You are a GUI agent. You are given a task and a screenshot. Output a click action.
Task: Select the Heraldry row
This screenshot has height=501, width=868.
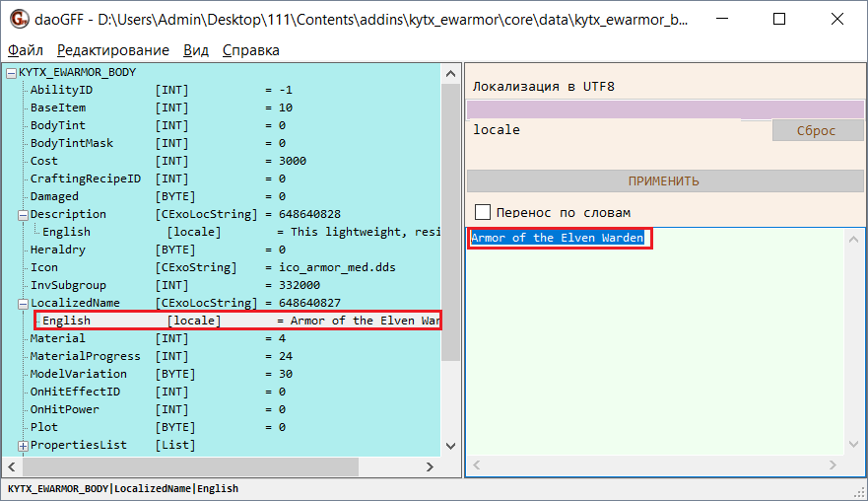coord(158,250)
